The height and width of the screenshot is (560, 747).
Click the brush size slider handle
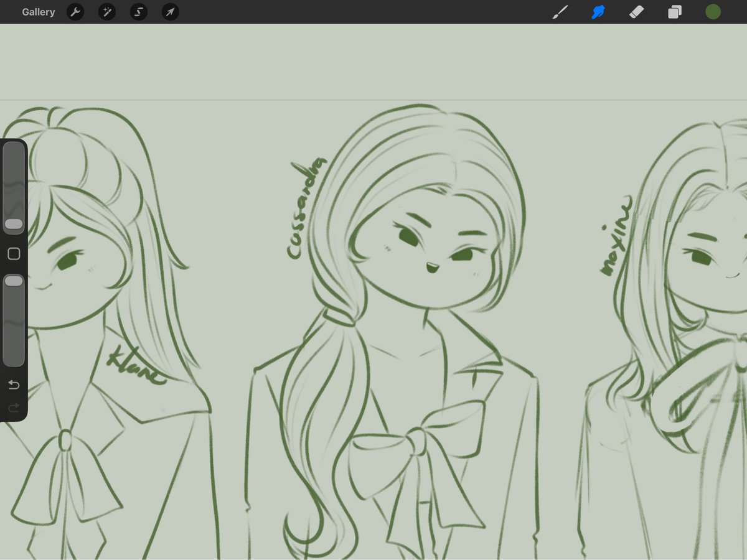[x=14, y=224]
